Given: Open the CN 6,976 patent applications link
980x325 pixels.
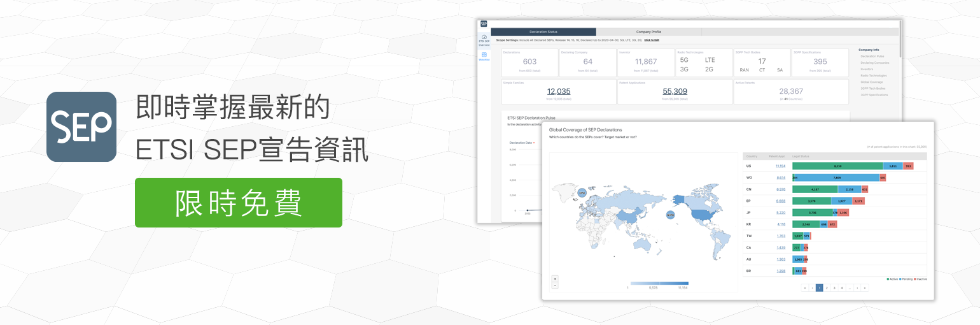Looking at the screenshot, I should tap(781, 189).
